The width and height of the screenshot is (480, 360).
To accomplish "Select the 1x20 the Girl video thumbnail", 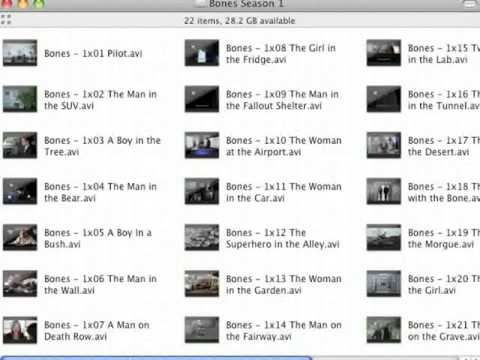I will (384, 284).
